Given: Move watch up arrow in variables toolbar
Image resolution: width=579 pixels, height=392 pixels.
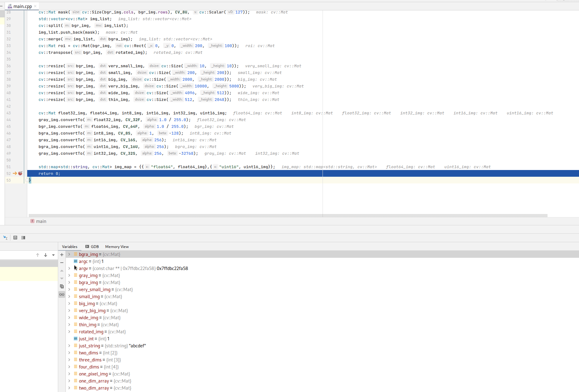Looking at the screenshot, I should (62, 271).
